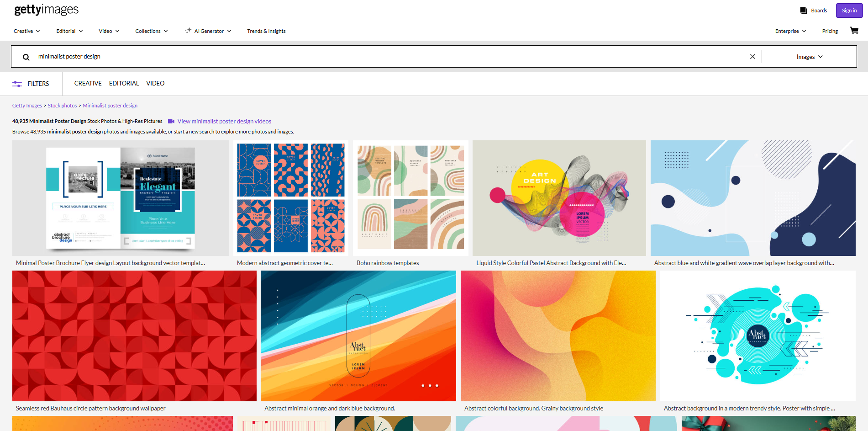
Task: Open the shopping cart
Action: pos(853,30)
